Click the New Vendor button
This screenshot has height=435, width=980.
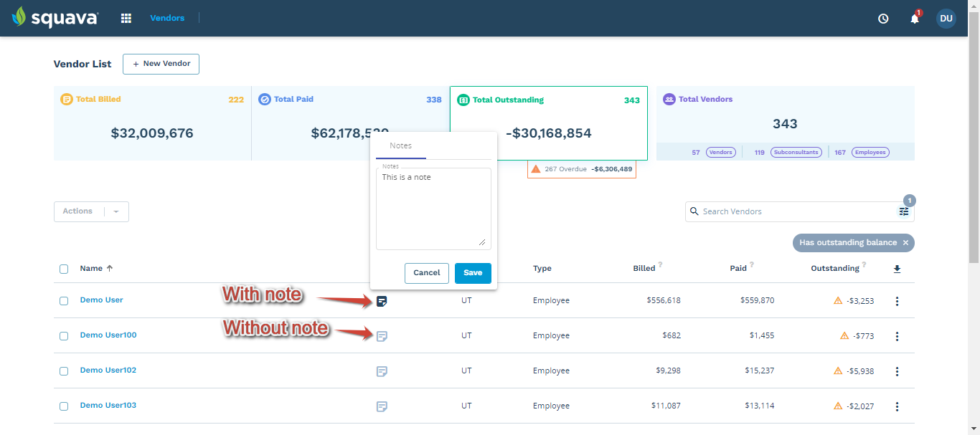(161, 64)
